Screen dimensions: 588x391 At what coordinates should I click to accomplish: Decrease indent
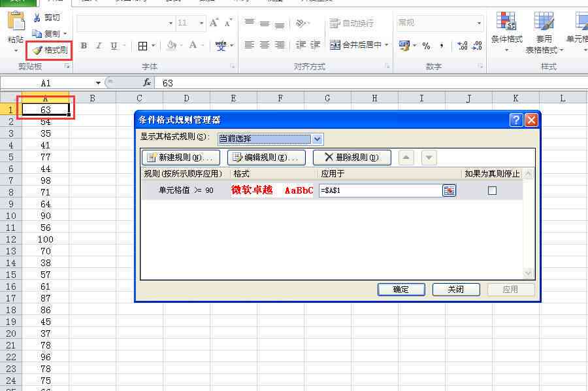coord(301,45)
